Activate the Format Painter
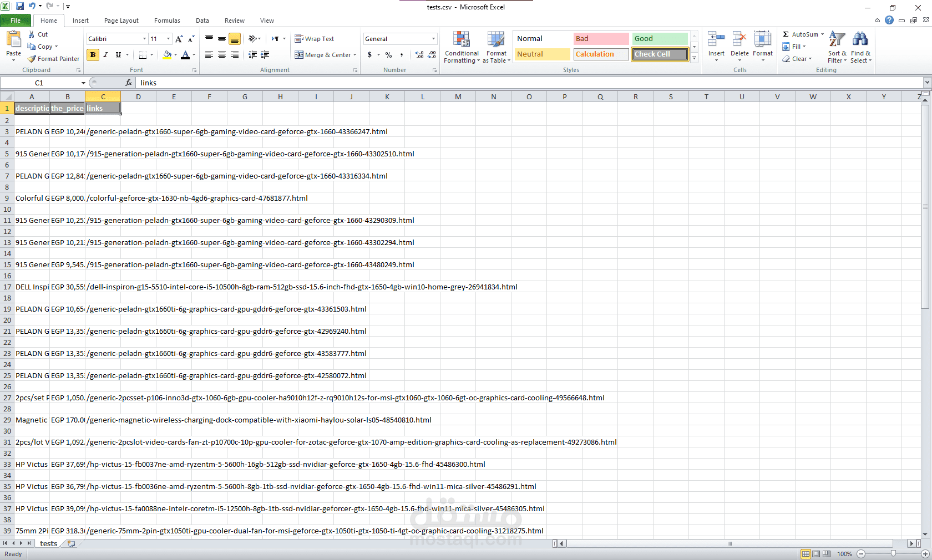The width and height of the screenshot is (932, 560). pyautogui.click(x=54, y=59)
